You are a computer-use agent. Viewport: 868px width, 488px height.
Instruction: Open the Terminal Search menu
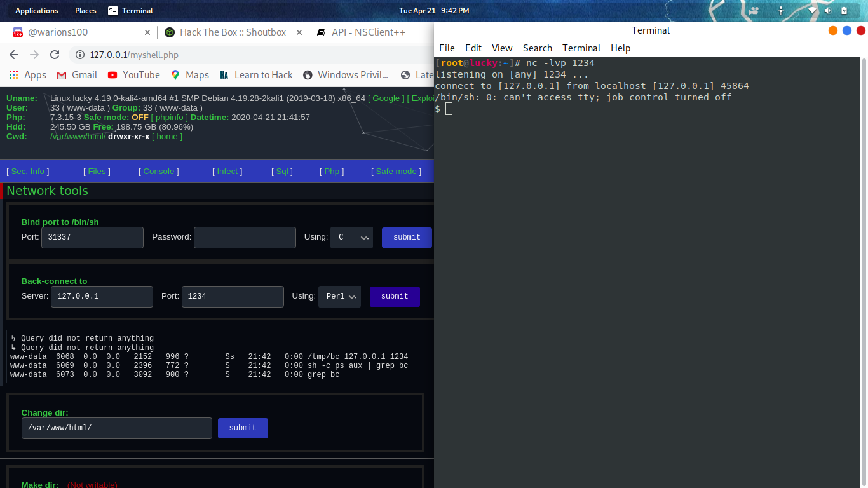(538, 48)
